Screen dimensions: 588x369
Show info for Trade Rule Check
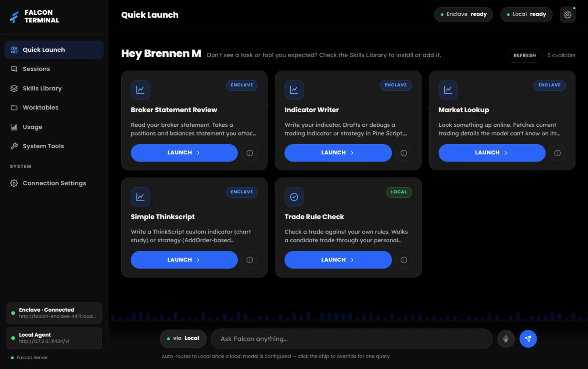point(404,260)
